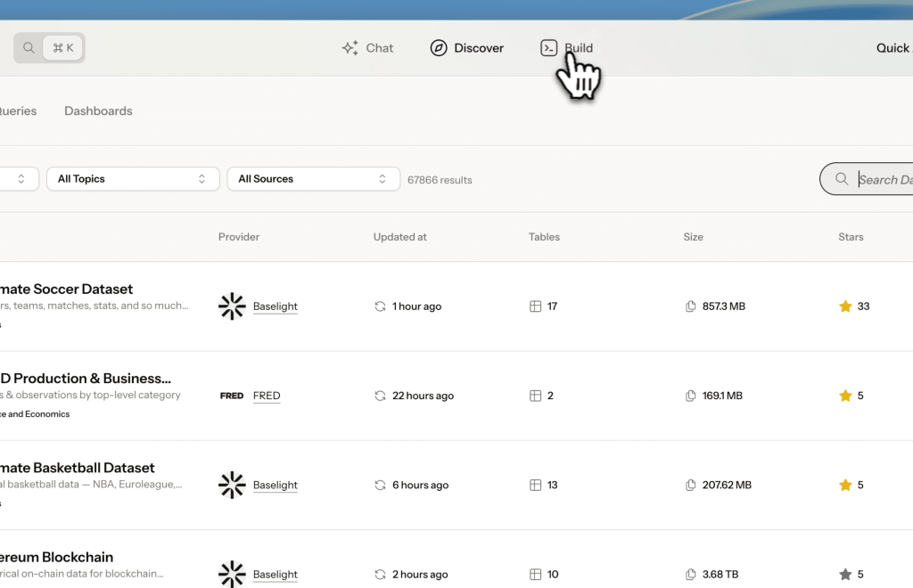This screenshot has width=913, height=588.
Task: Click the size icon next to 3.68 TB
Action: [691, 574]
